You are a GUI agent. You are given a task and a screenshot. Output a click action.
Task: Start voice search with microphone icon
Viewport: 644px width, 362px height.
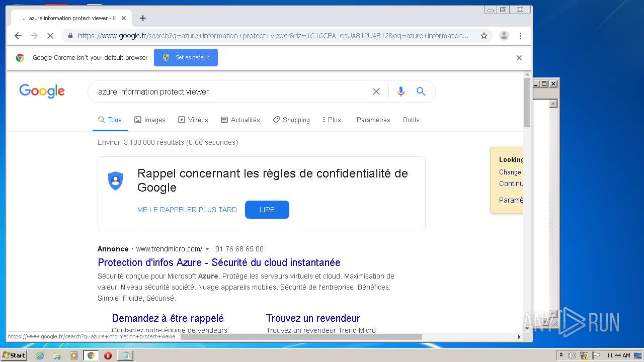point(401,92)
